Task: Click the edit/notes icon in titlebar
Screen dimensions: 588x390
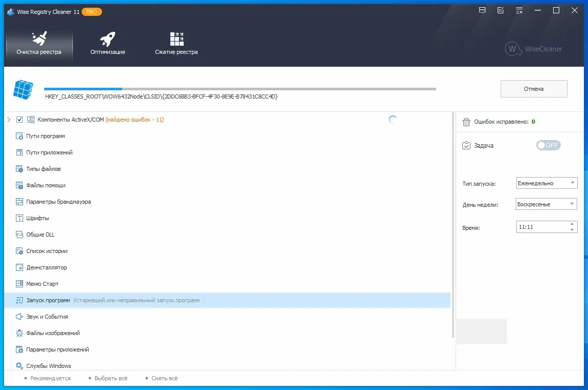Action: [x=500, y=10]
